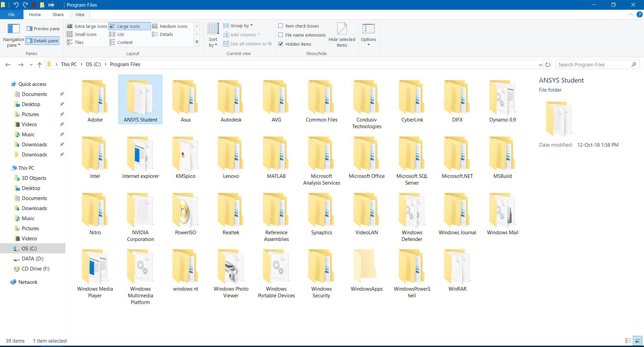The image size is (644, 347).
Task: Choose Content layout
Action: [x=121, y=42]
